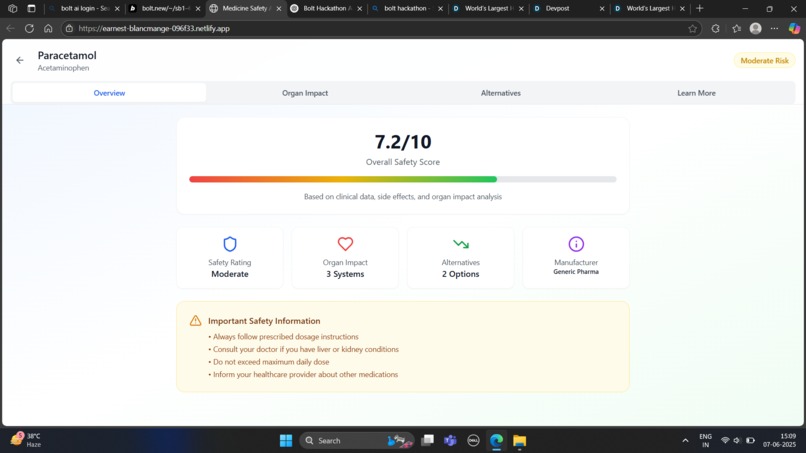Select the 7.2/10 score text
Viewport: 806px width, 453px height.
[x=403, y=141]
